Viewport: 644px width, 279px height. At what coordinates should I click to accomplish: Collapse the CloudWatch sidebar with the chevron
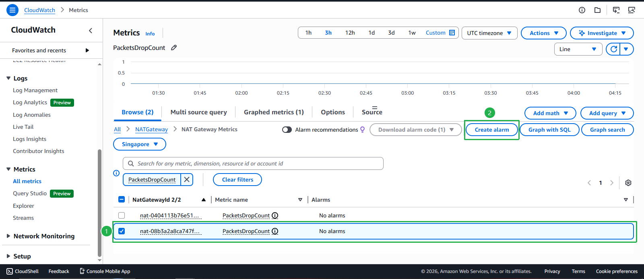point(91,31)
